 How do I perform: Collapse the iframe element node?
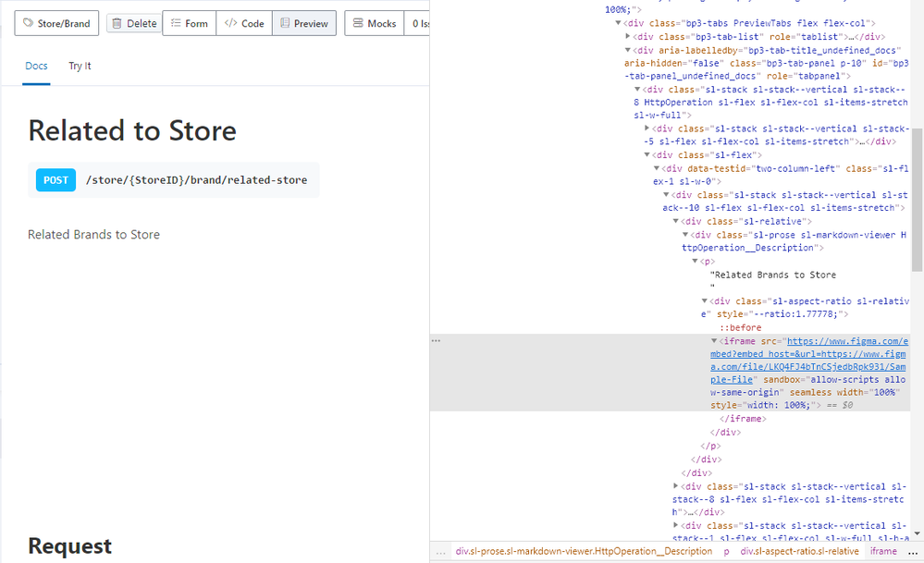point(714,341)
